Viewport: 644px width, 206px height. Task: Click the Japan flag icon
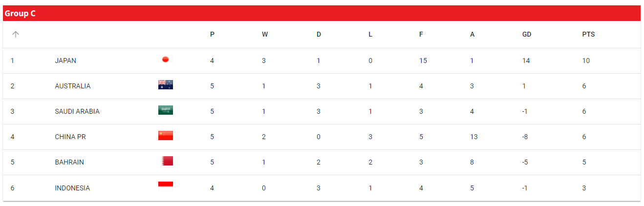[x=166, y=60]
